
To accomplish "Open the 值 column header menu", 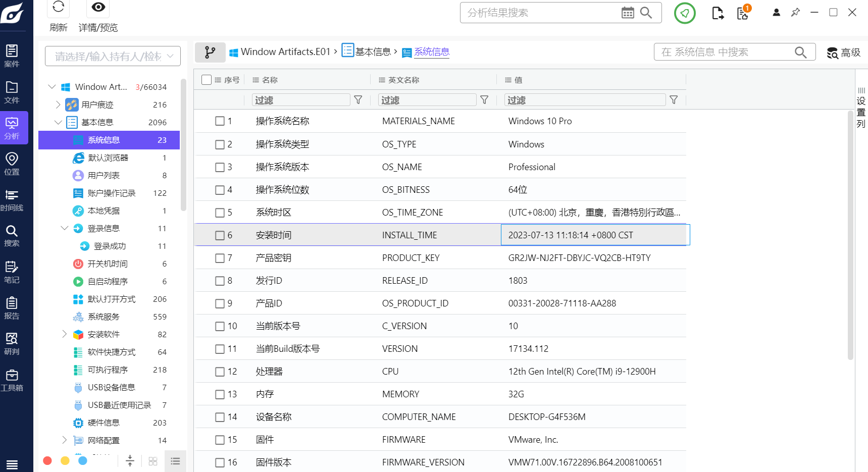I will pyautogui.click(x=508, y=80).
